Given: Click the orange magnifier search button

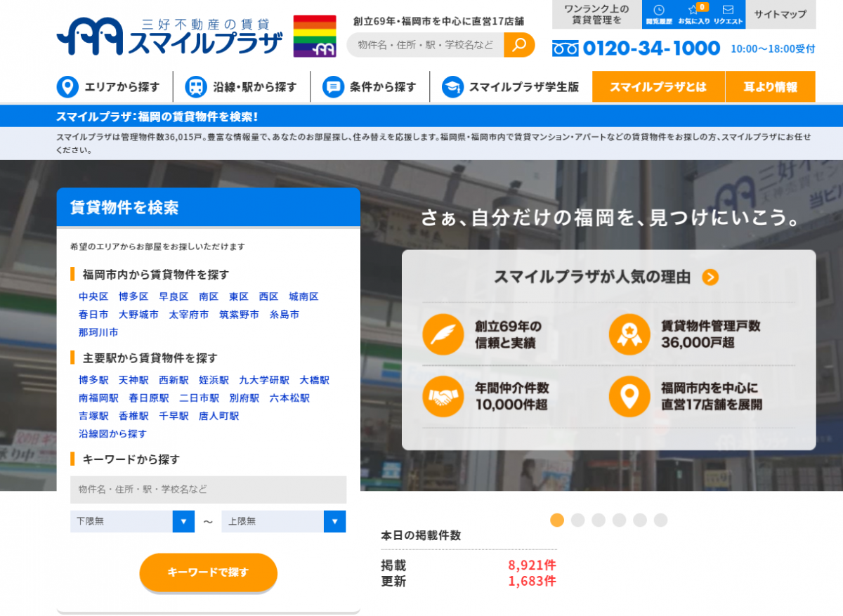Looking at the screenshot, I should tap(519, 45).
